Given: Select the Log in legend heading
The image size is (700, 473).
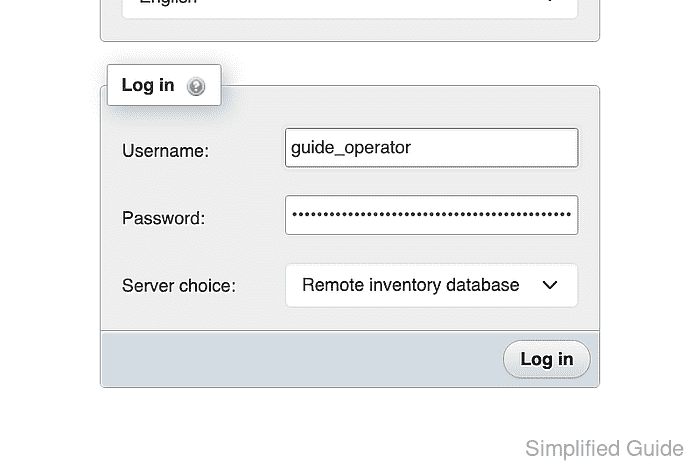Looking at the screenshot, I should (148, 85).
